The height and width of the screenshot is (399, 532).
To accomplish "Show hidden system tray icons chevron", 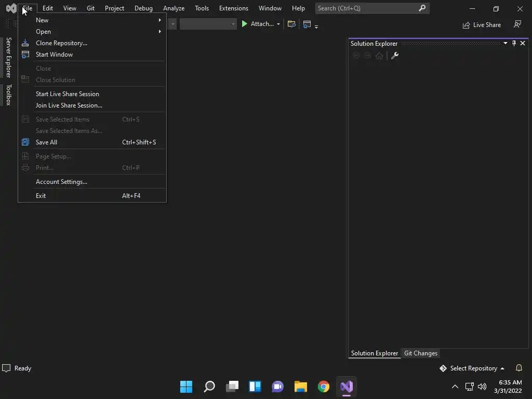I will [x=455, y=387].
